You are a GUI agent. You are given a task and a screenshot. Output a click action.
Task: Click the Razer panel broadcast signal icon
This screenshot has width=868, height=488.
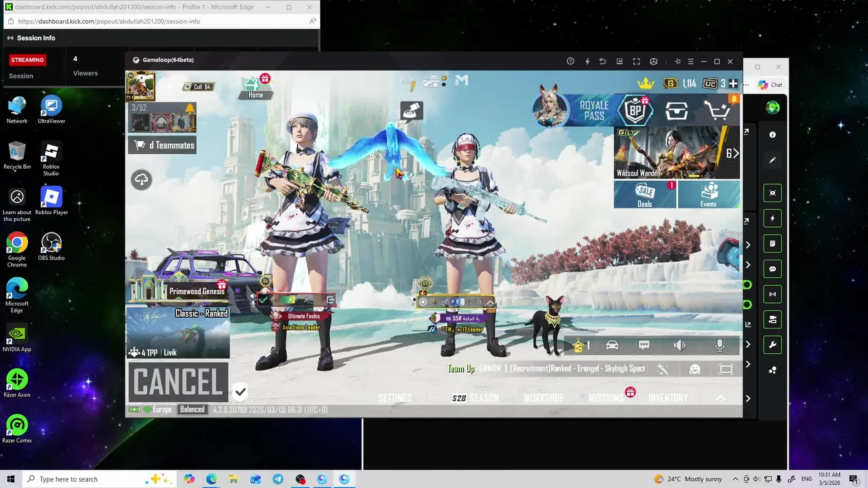pyautogui.click(x=772, y=294)
